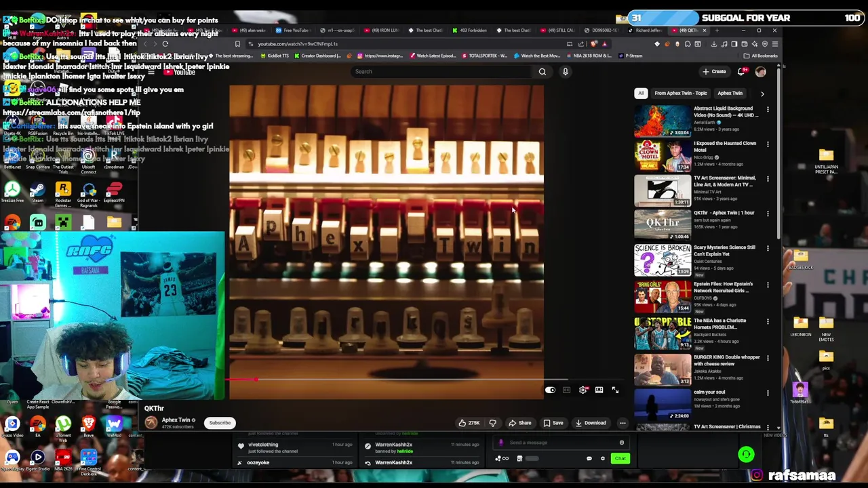Open Rockstar Games desktop shortcut
This screenshot has width=868, height=488.
pos(63,195)
